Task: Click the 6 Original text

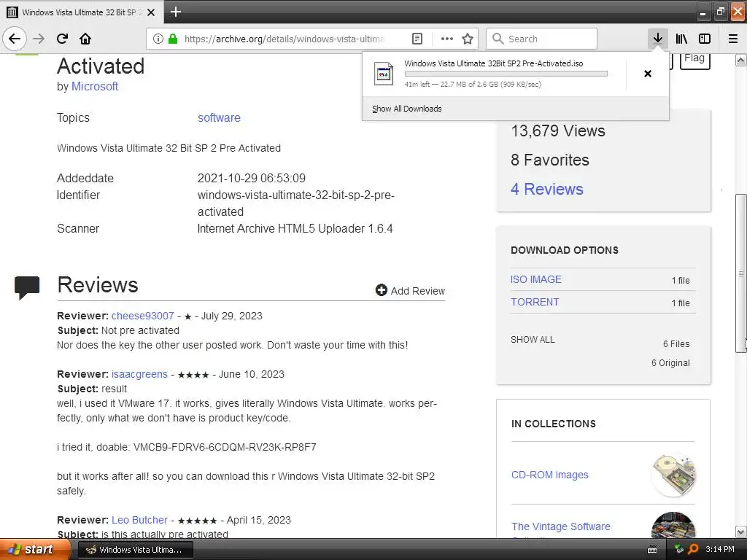Action: pos(670,363)
